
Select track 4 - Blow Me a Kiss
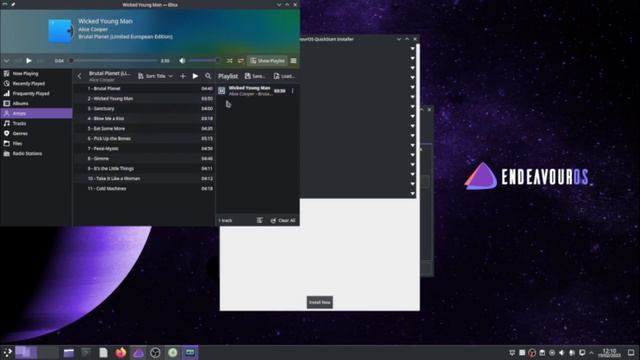point(144,118)
